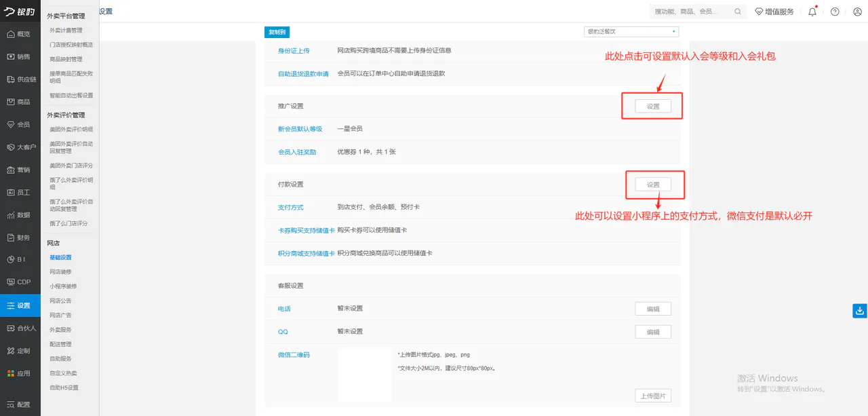Click 编辑 button in the QQ row
The image size is (868, 416).
pos(653,332)
